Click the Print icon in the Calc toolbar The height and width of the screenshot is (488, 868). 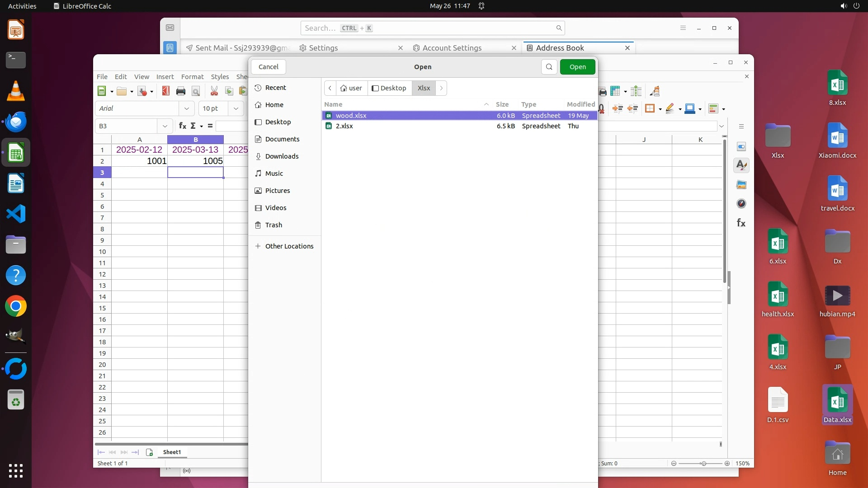(181, 91)
